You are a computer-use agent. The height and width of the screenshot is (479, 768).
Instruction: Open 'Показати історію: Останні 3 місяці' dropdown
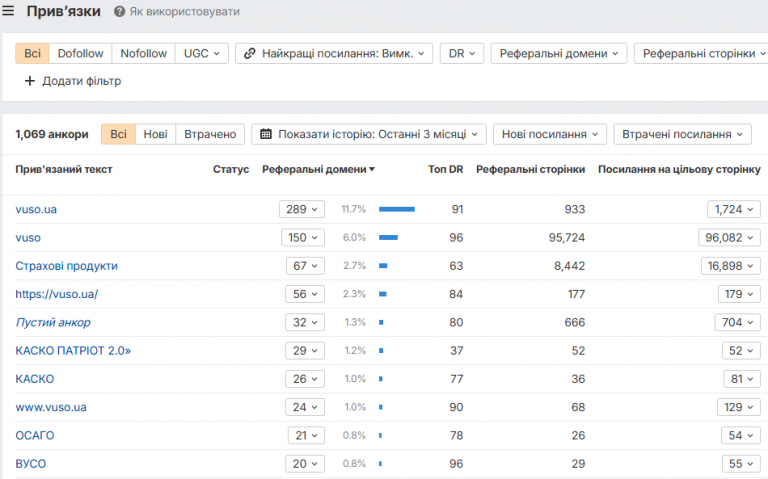[x=369, y=134]
